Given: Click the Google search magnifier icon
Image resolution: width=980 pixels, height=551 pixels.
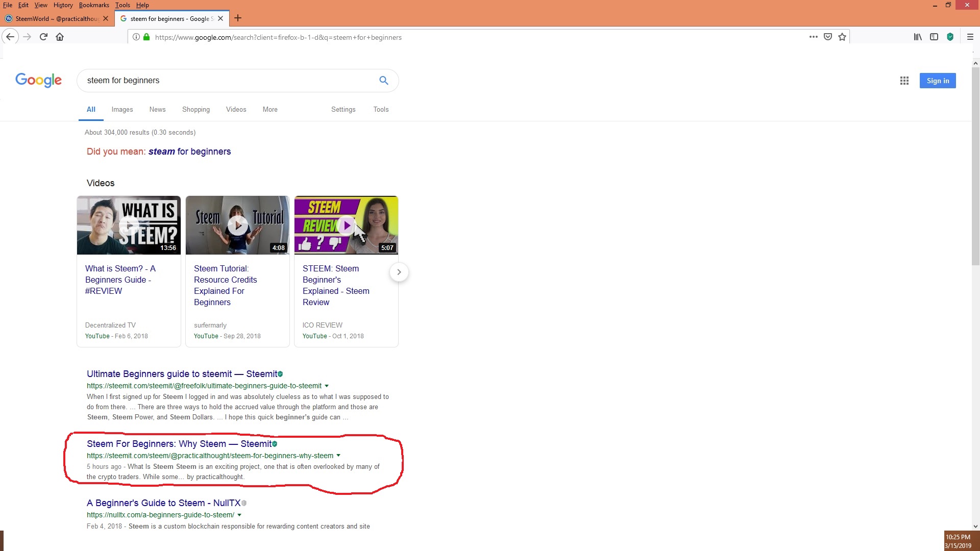Looking at the screenshot, I should pos(384,80).
